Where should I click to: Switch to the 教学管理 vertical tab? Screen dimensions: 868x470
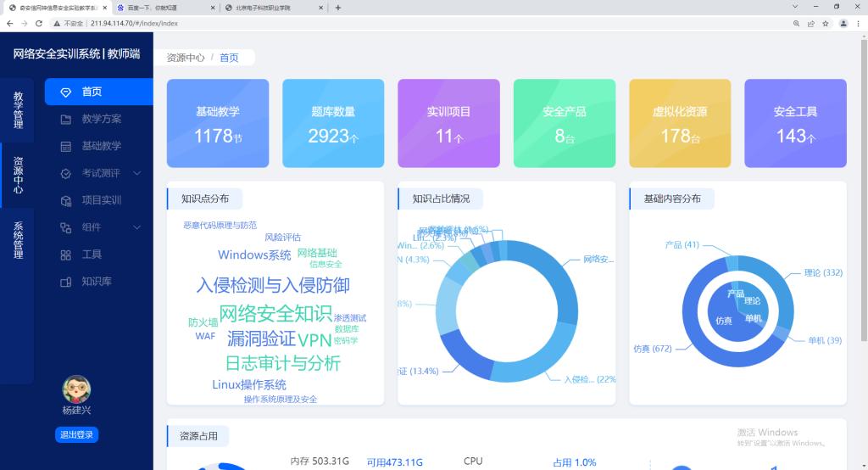tap(18, 110)
